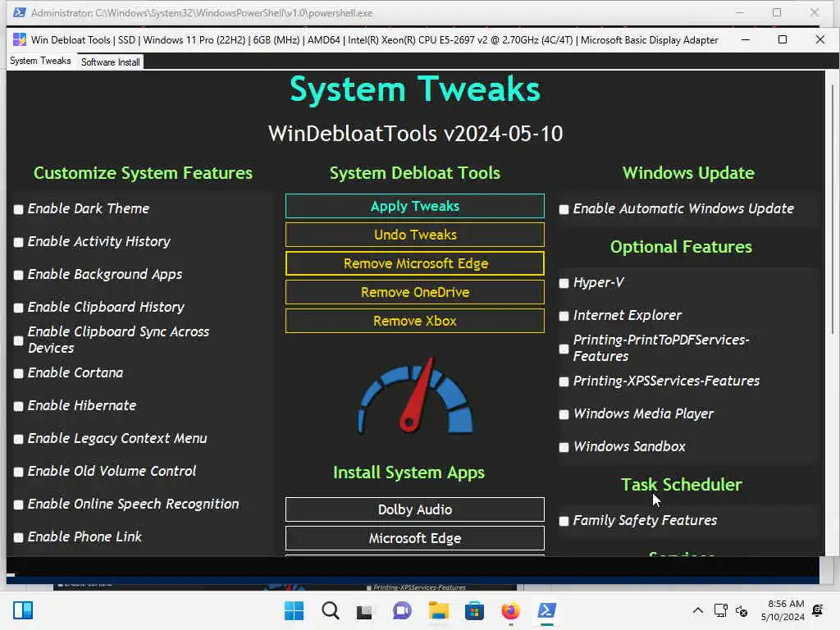
Task: Check Internet Explorer optional feature
Action: (564, 316)
